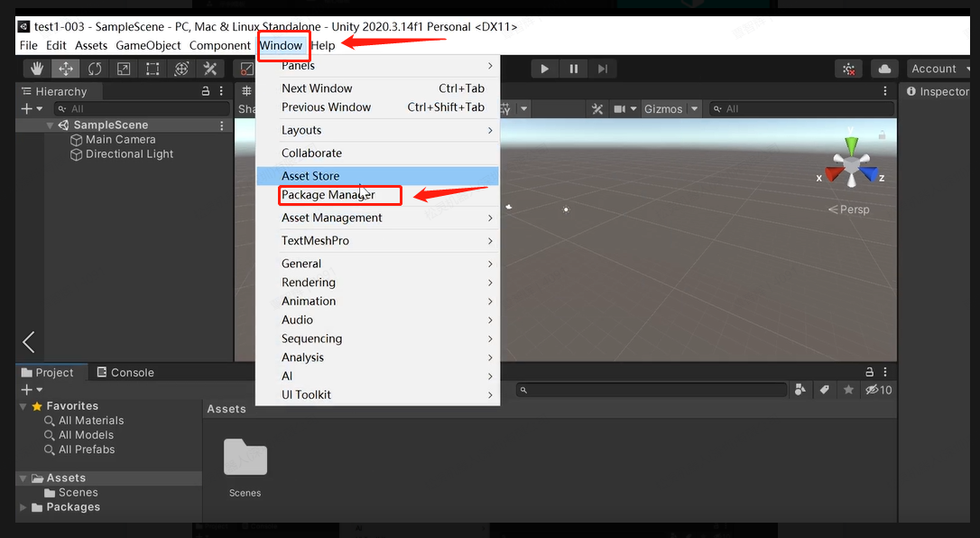Open Project create plus dropdown
This screenshot has width=980, height=538.
point(32,390)
